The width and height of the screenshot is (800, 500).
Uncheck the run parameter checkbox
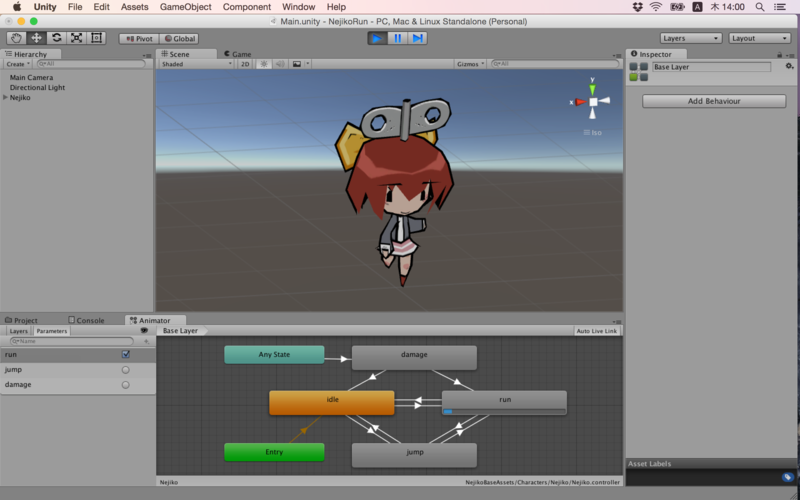126,354
